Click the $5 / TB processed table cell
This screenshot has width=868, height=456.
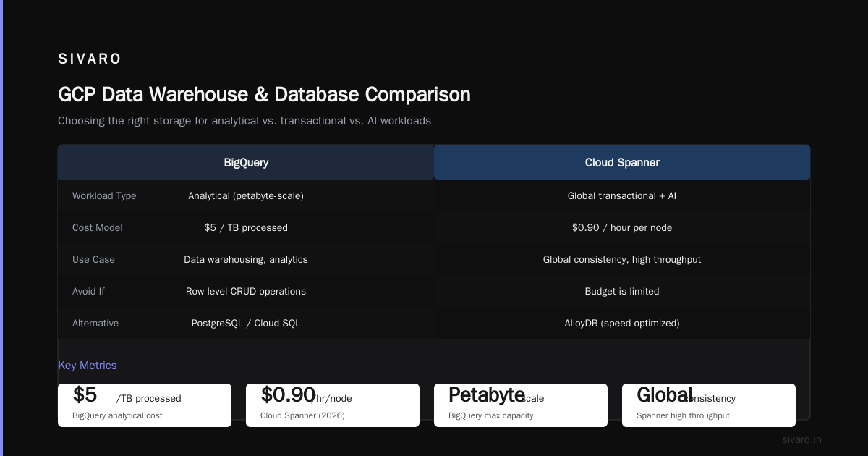click(246, 228)
